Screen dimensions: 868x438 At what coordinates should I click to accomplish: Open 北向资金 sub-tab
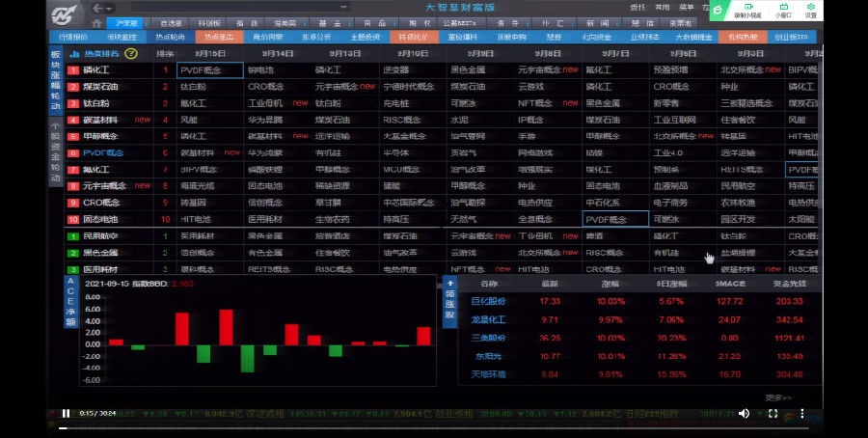(597, 37)
